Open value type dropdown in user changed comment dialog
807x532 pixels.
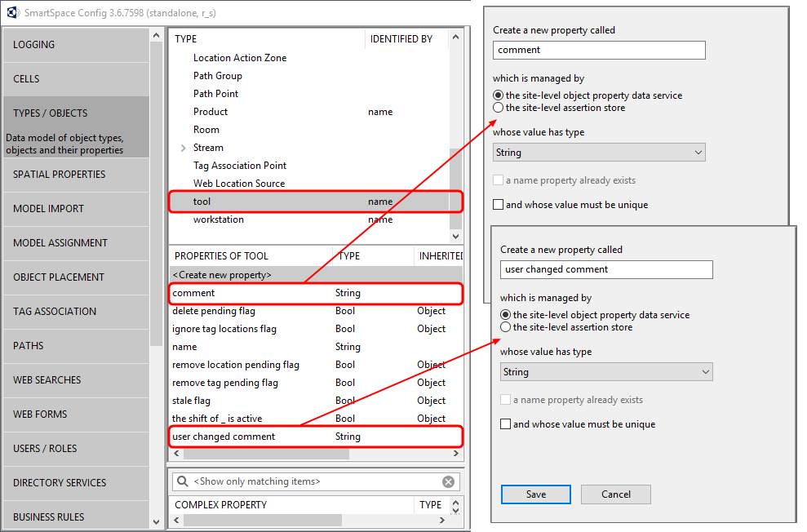tap(606, 372)
